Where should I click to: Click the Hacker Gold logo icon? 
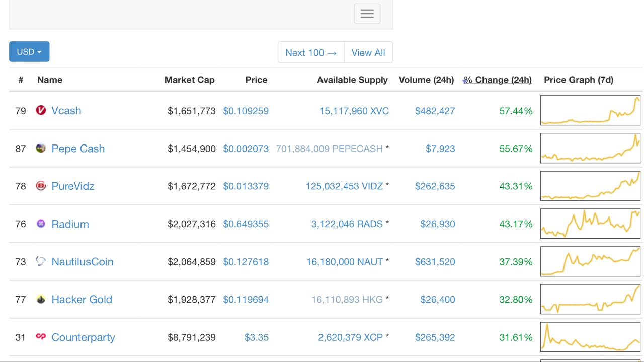click(x=41, y=299)
